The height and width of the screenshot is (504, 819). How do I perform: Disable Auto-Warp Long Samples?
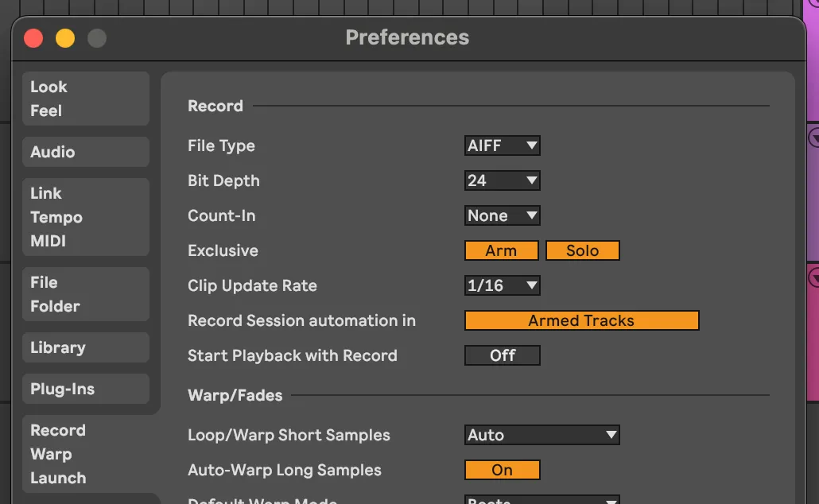(x=502, y=470)
